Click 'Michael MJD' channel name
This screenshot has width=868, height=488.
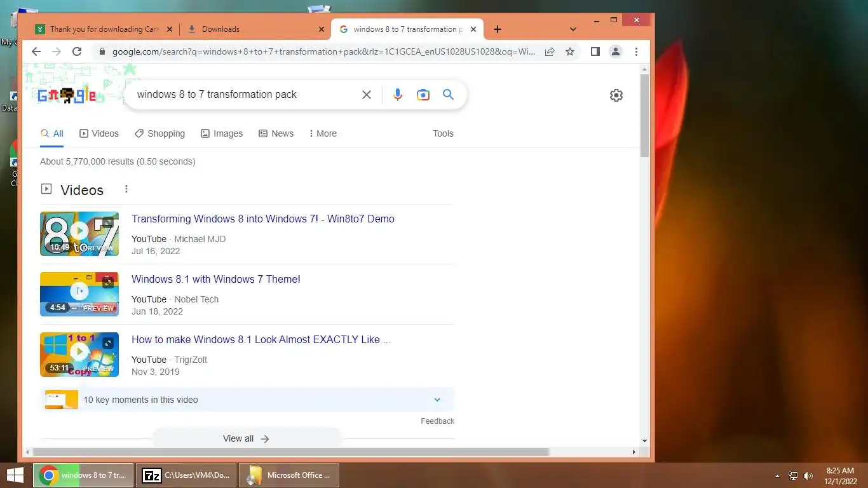(200, 239)
